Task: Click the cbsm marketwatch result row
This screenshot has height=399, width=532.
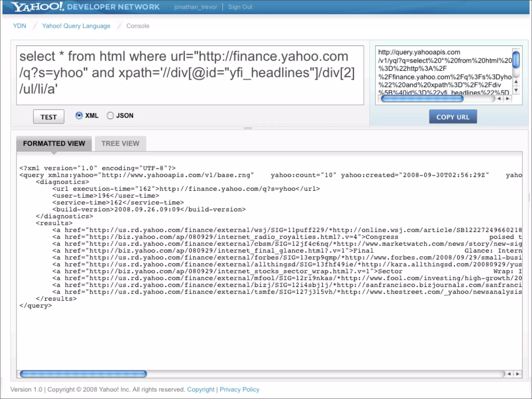Action: (x=287, y=244)
